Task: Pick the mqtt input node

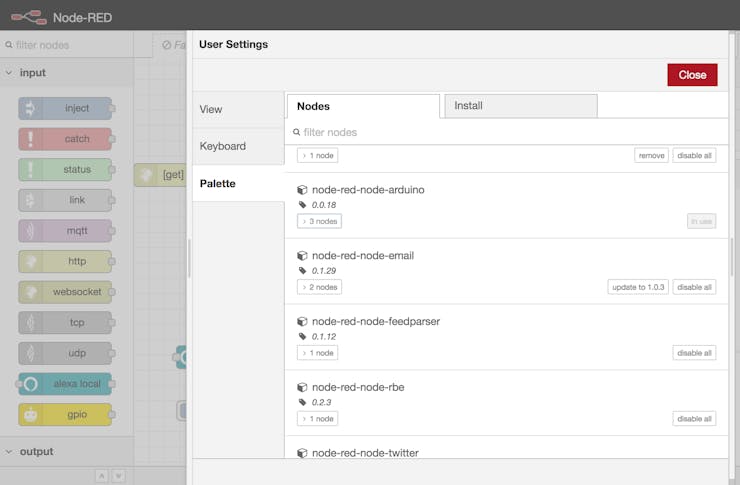Action: click(x=66, y=231)
